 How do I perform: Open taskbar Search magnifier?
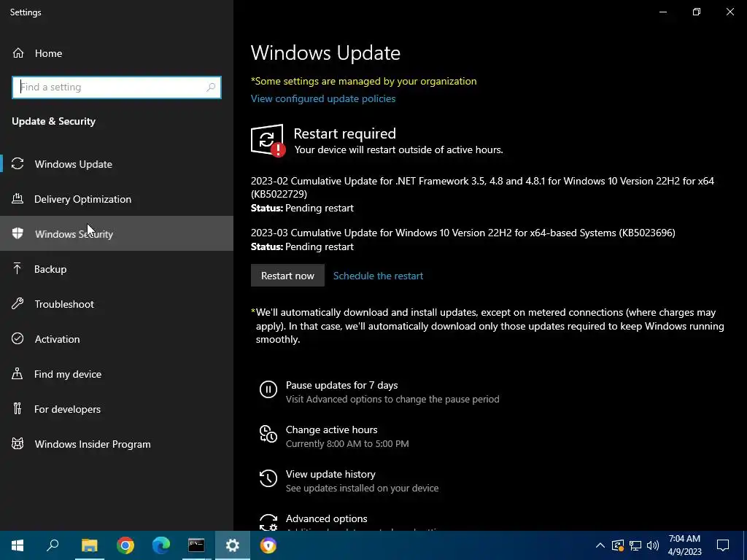click(53, 545)
